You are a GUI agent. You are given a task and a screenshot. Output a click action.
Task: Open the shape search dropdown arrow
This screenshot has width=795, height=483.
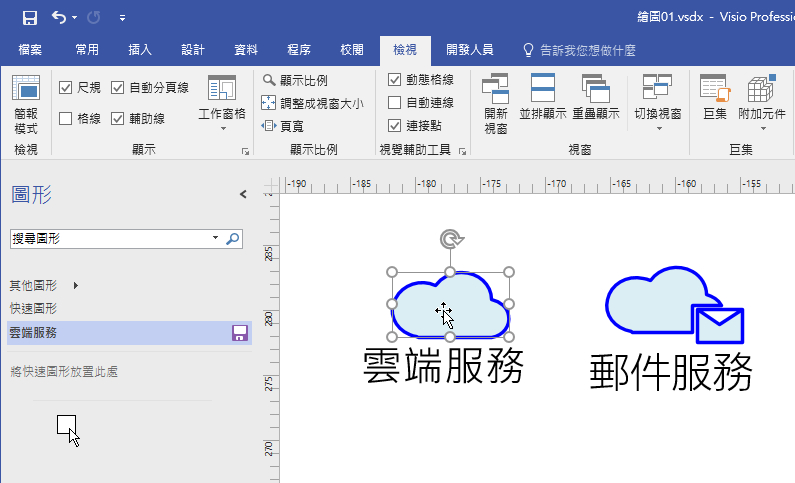[x=215, y=238]
